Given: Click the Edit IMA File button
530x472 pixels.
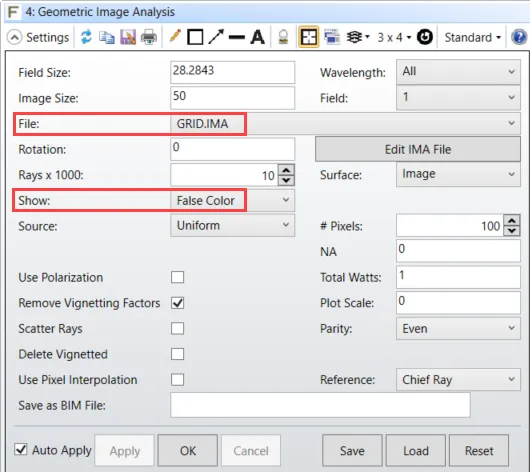Looking at the screenshot, I should tap(418, 149).
